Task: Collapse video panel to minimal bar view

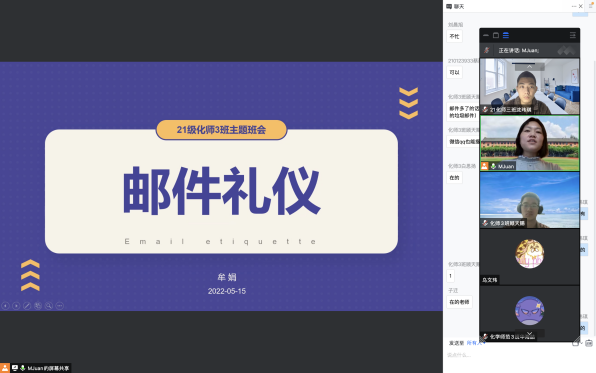Action: point(486,35)
